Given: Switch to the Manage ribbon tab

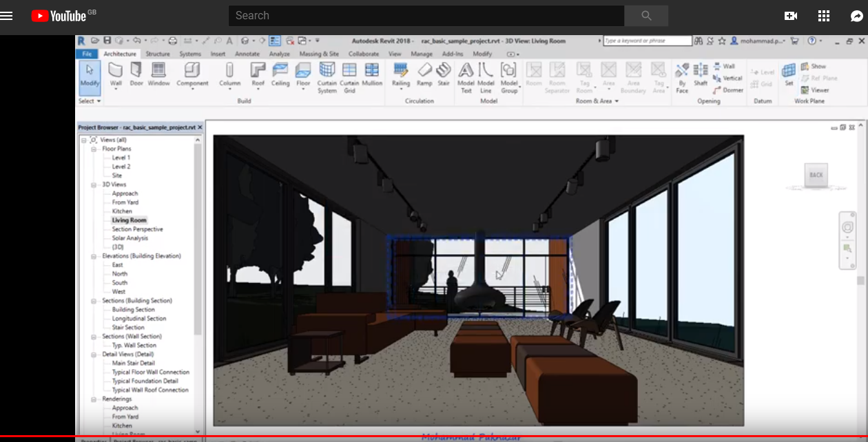Looking at the screenshot, I should point(422,54).
